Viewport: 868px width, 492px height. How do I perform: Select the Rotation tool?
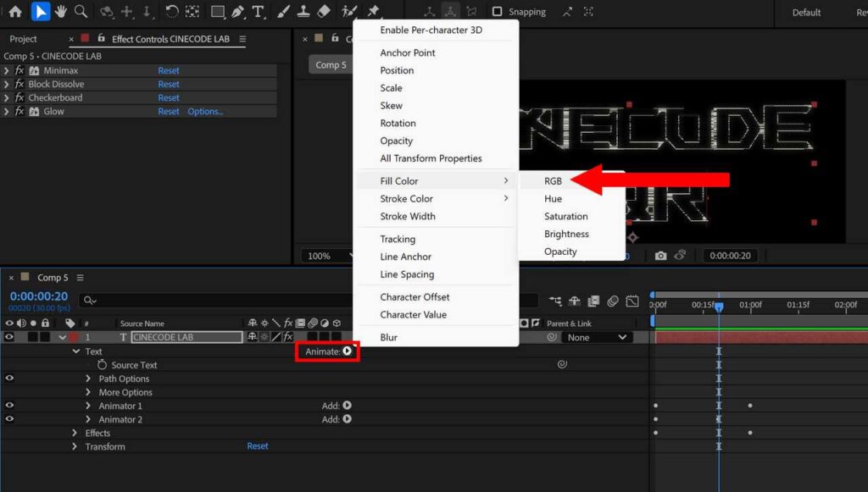point(171,12)
